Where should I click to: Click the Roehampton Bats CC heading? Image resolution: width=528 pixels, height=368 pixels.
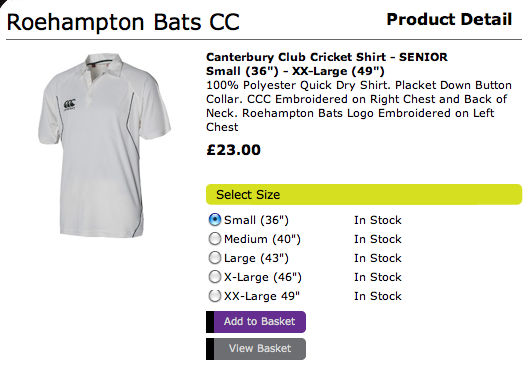(123, 22)
